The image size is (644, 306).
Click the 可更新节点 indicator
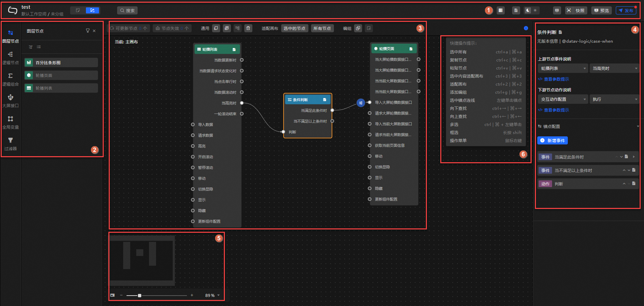[x=129, y=28]
